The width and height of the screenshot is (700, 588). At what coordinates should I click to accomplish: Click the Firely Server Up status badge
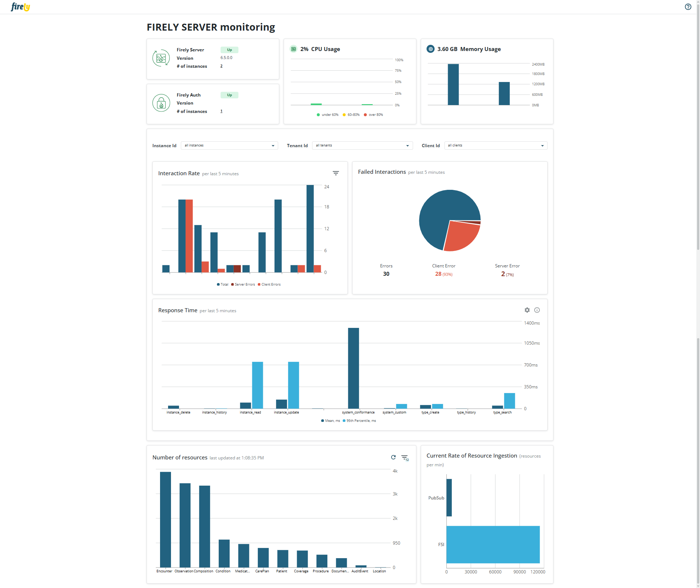tap(229, 50)
